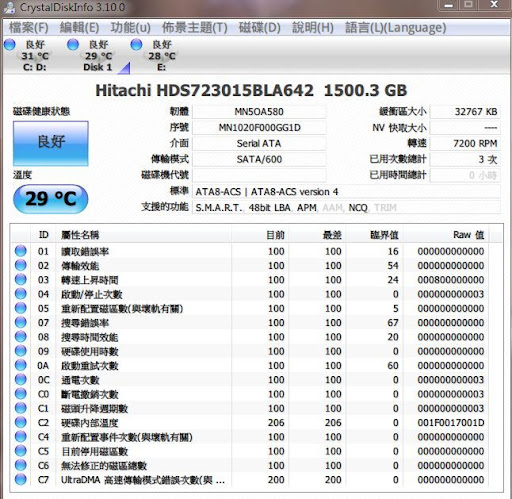Click the 良好 health status button
512x499 pixels.
(51, 143)
